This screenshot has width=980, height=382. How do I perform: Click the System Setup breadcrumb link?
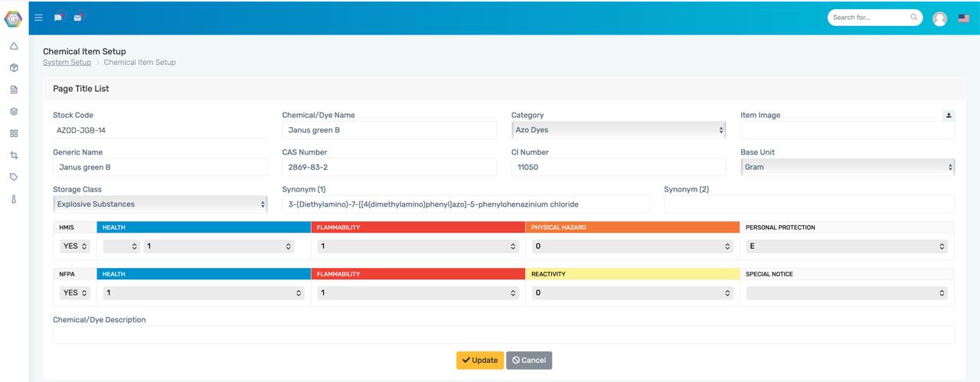67,63
